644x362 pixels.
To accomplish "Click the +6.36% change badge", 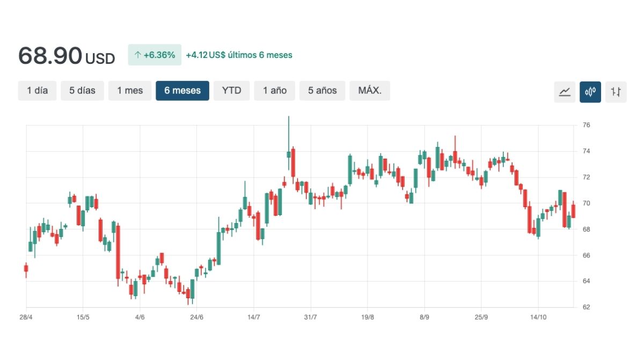I will (x=155, y=55).
